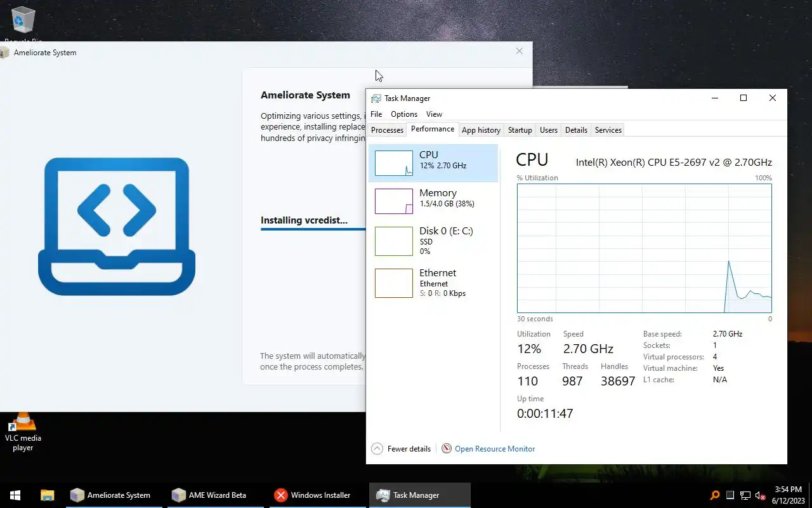Click the Up time value 0:00:11:47
The width and height of the screenshot is (812, 508).
[x=545, y=413]
